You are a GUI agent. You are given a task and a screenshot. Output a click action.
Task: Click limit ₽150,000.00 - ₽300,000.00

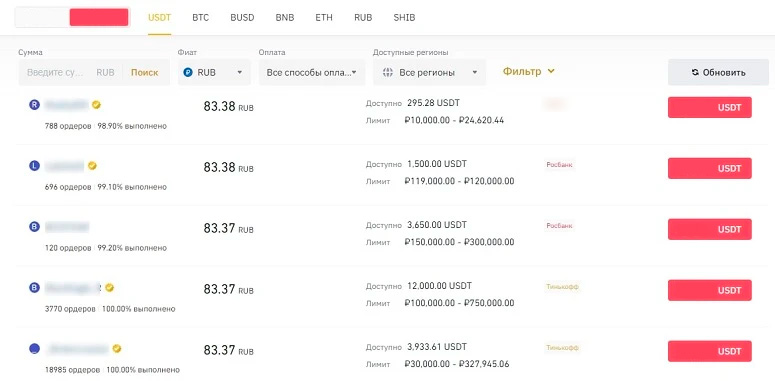(x=459, y=242)
